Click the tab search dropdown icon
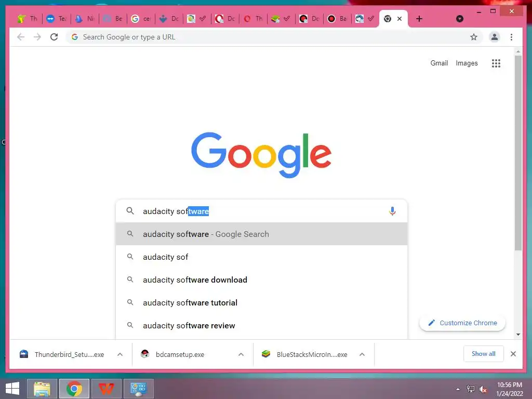Viewport: 532px width, 399px height. click(x=460, y=19)
